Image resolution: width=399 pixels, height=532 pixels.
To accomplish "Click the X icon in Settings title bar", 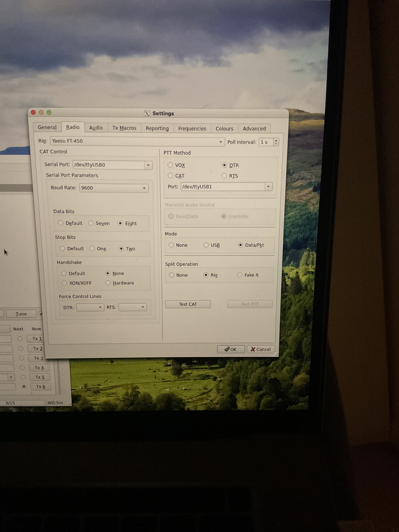I will pyautogui.click(x=147, y=113).
